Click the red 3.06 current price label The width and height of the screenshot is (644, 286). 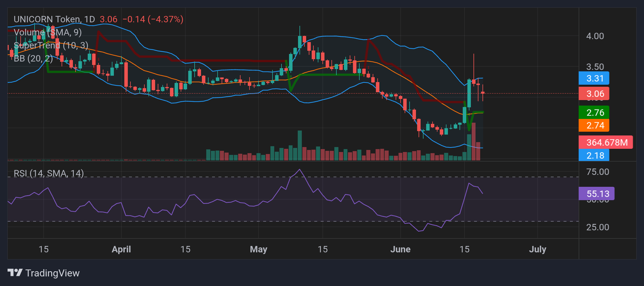[594, 94]
